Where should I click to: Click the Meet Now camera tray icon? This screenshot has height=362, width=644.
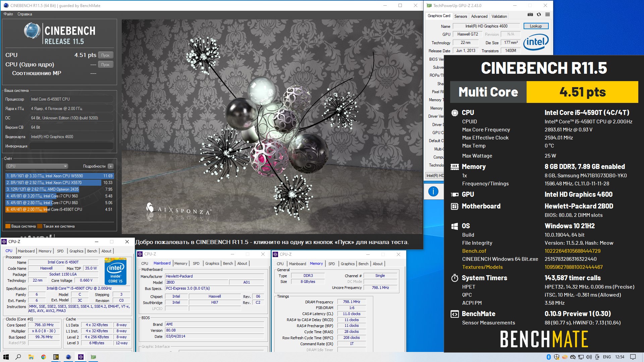[x=597, y=357]
